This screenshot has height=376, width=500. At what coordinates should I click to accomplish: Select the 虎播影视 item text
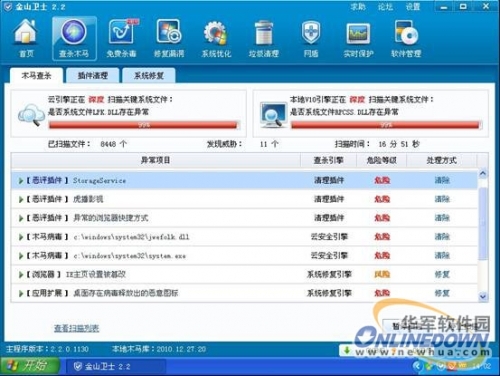click(88, 199)
